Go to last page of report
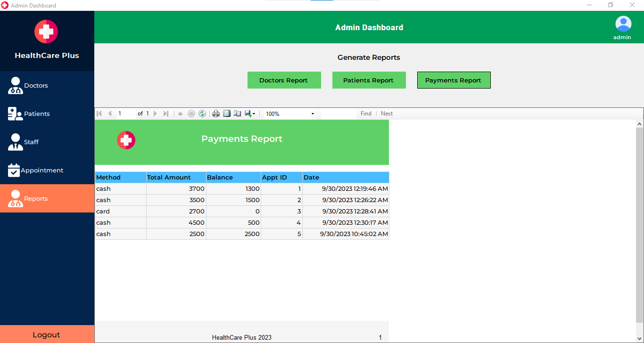This screenshot has width=644, height=343. [x=166, y=114]
